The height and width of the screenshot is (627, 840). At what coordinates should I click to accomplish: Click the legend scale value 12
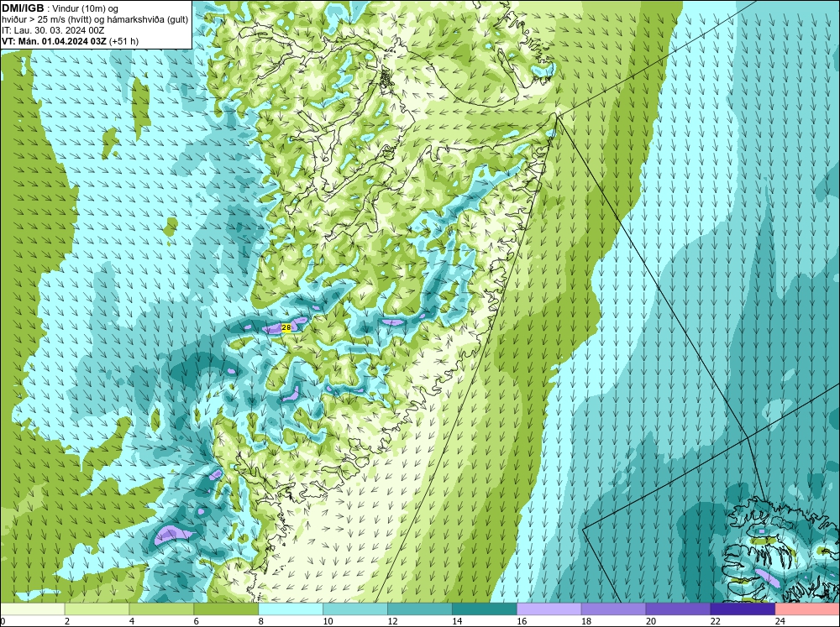(392, 621)
